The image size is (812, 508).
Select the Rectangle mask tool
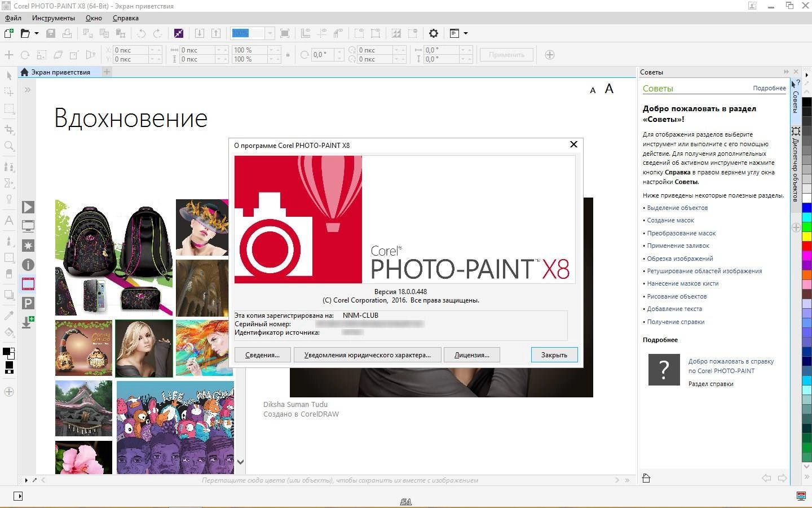pos(9,108)
